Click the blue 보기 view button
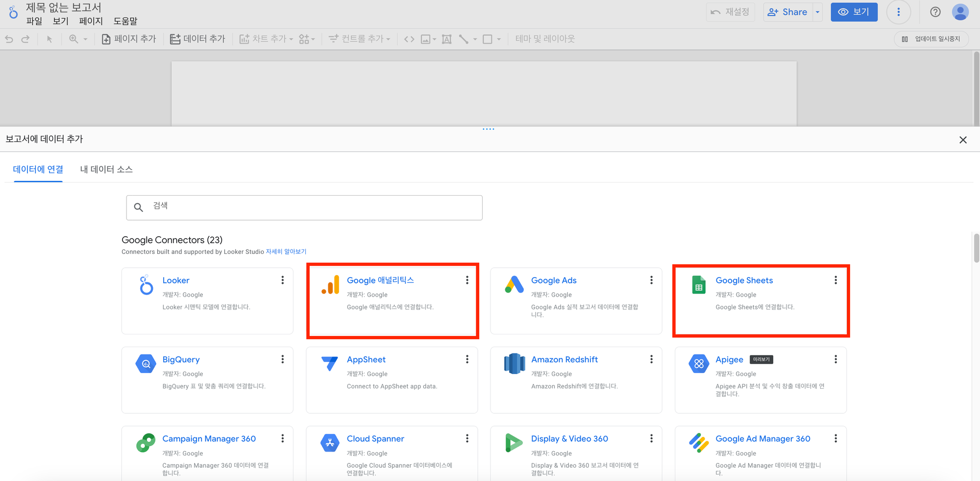 click(854, 12)
